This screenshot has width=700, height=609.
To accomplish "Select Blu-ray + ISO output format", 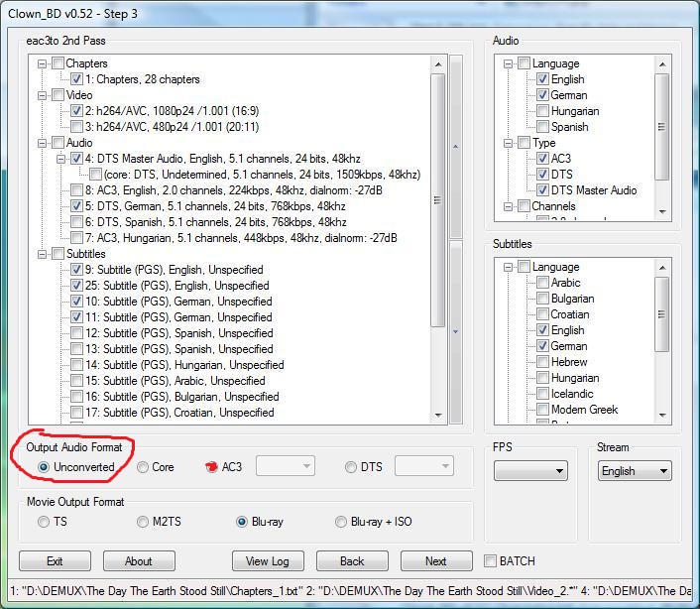I will 342,522.
